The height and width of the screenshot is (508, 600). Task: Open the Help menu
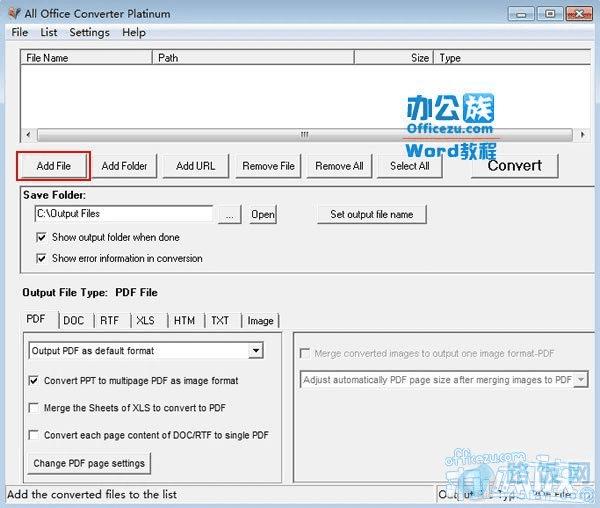pyautogui.click(x=134, y=33)
